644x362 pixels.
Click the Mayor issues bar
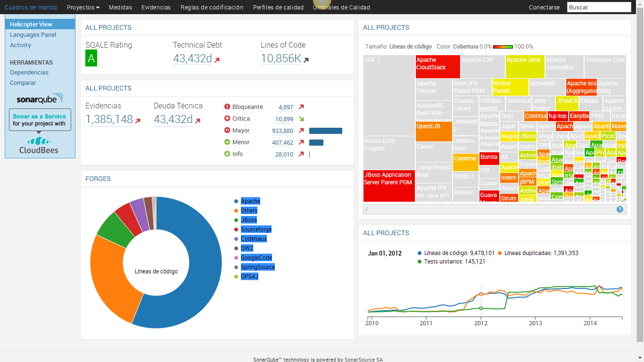(x=326, y=131)
